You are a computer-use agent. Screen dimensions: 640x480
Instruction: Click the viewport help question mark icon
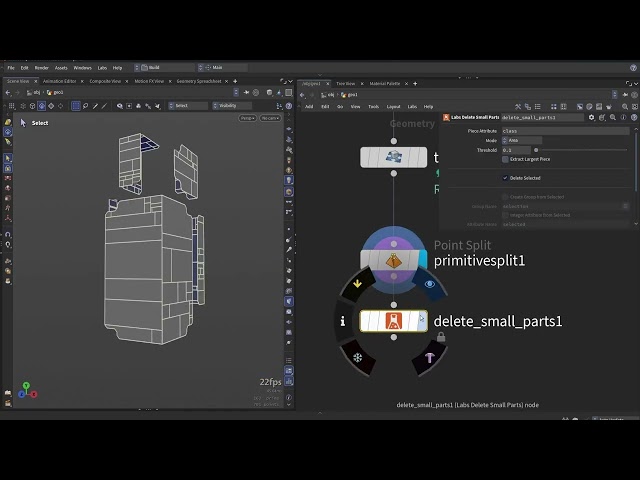(289, 106)
